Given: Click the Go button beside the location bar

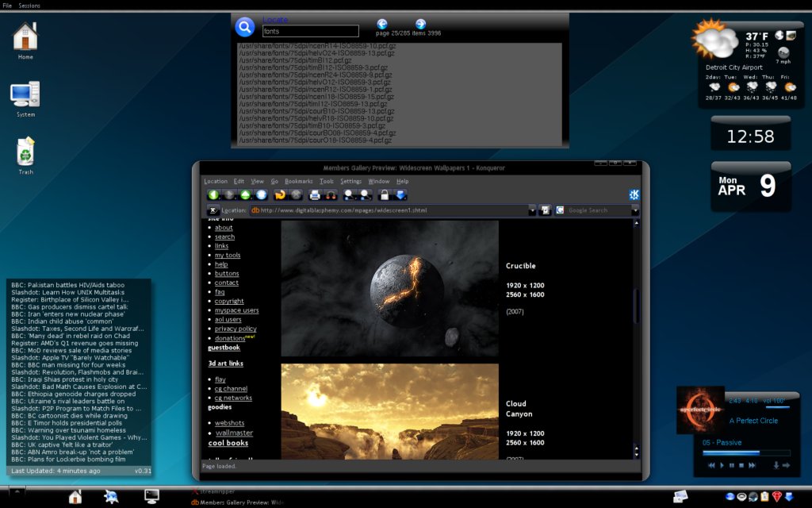Looking at the screenshot, I should tap(545, 210).
